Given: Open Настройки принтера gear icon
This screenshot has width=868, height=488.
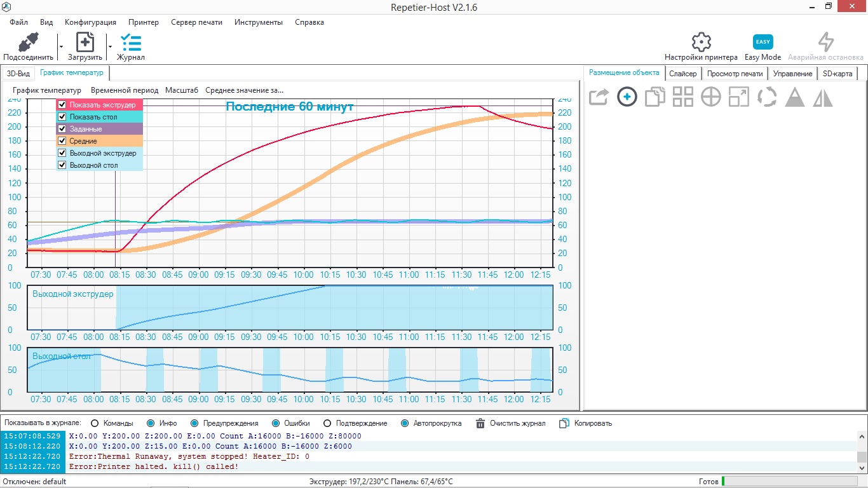Looking at the screenshot, I should click(701, 43).
